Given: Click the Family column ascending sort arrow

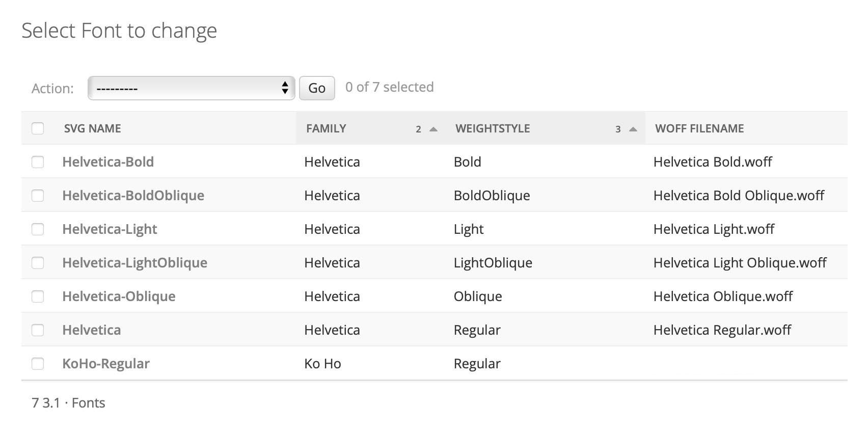Looking at the screenshot, I should (433, 129).
